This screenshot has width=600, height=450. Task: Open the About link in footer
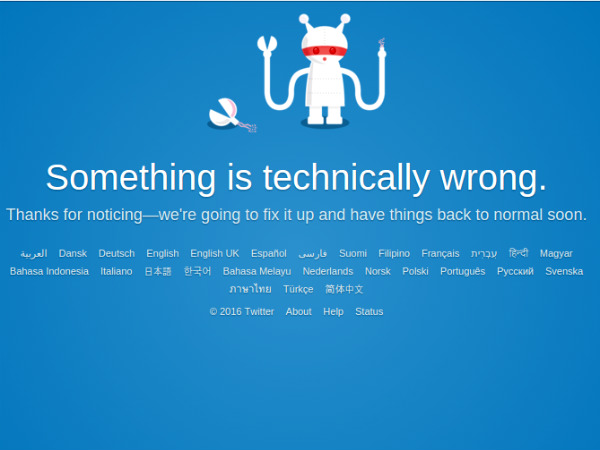click(298, 311)
